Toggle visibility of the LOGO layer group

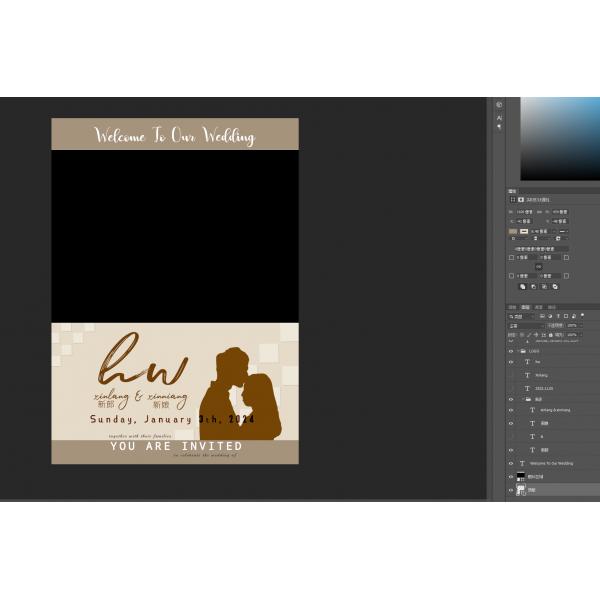[x=511, y=351]
